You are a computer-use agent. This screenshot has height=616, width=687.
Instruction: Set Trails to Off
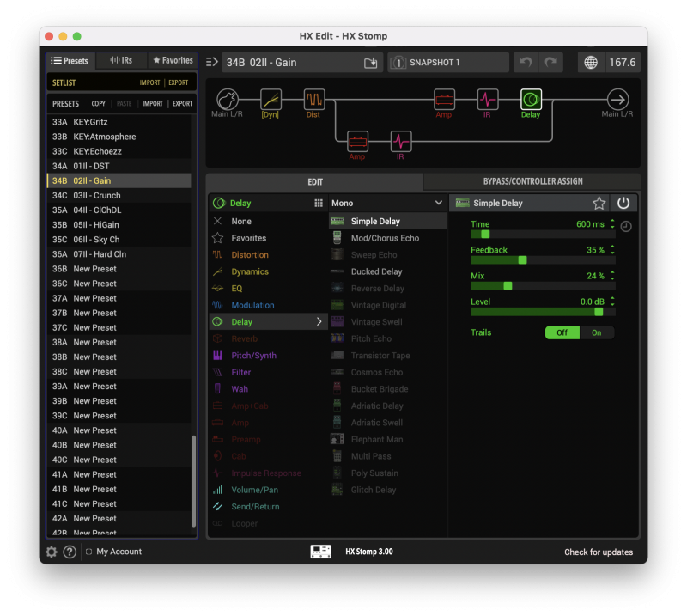point(562,332)
